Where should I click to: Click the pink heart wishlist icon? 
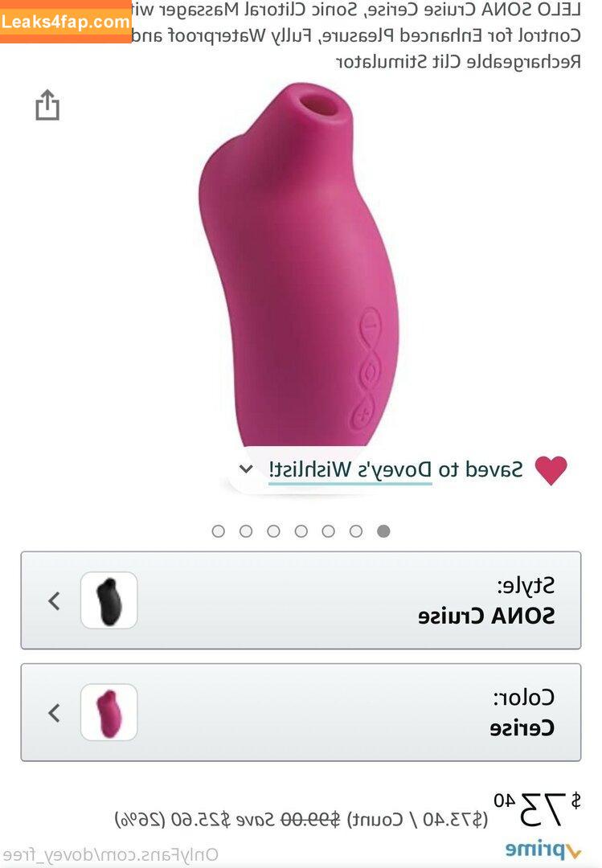tap(551, 470)
